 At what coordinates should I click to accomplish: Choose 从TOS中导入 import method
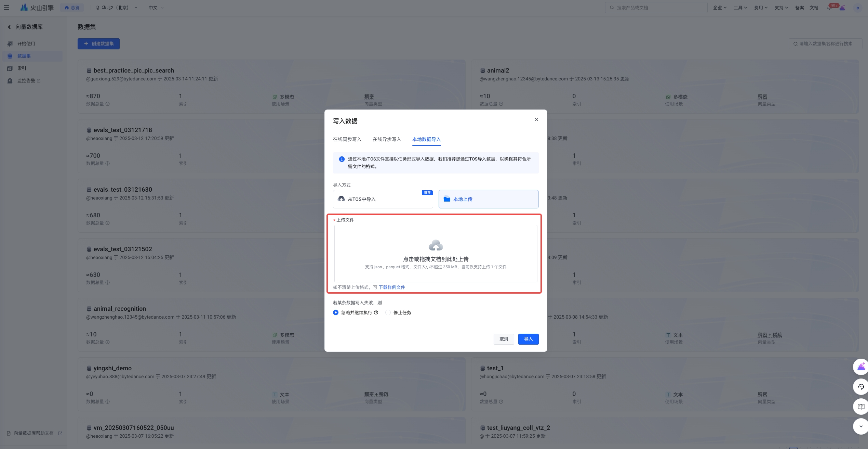(x=383, y=199)
